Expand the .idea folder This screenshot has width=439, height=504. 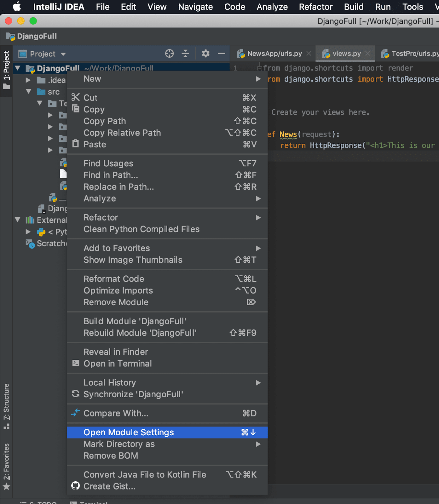[x=28, y=80]
